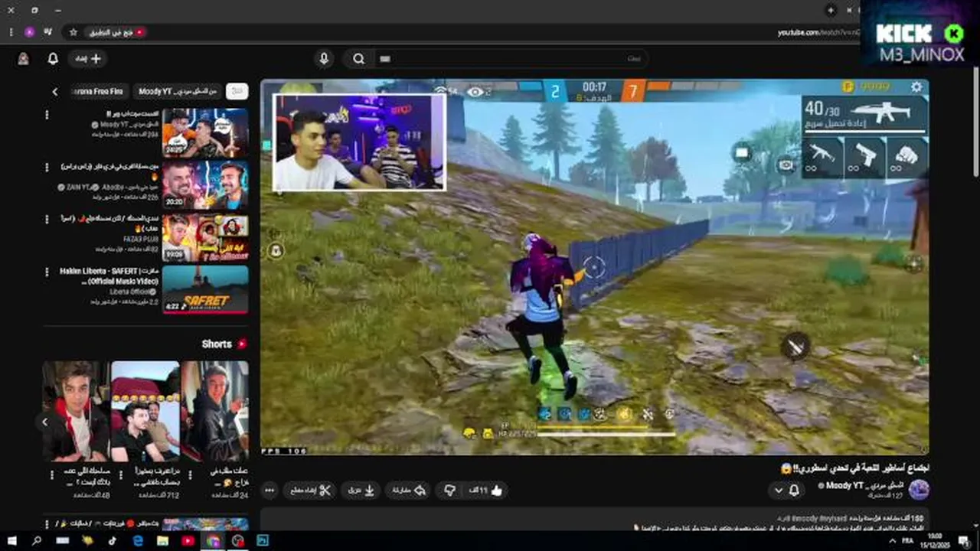Click the Share arrow button
This screenshot has height=551, width=980.
pyautogui.click(x=410, y=491)
